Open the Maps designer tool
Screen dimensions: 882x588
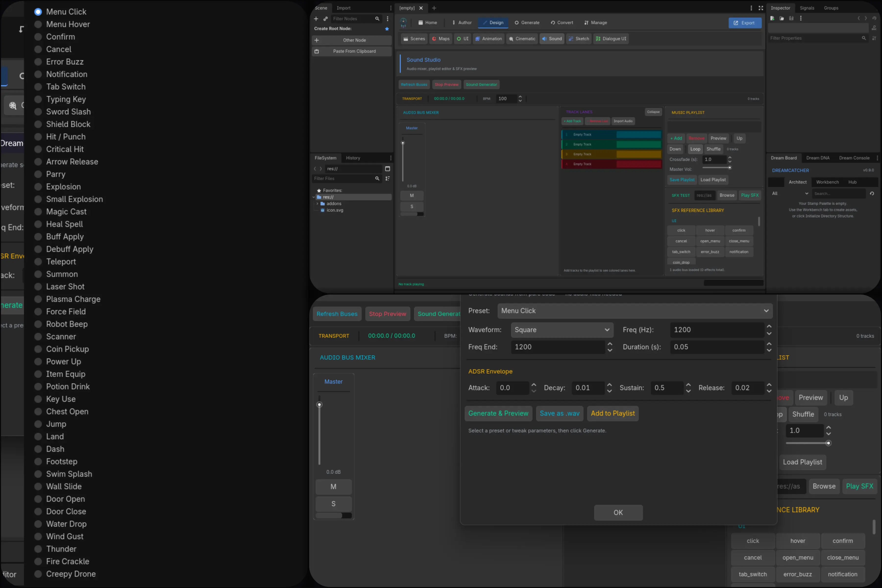441,39
